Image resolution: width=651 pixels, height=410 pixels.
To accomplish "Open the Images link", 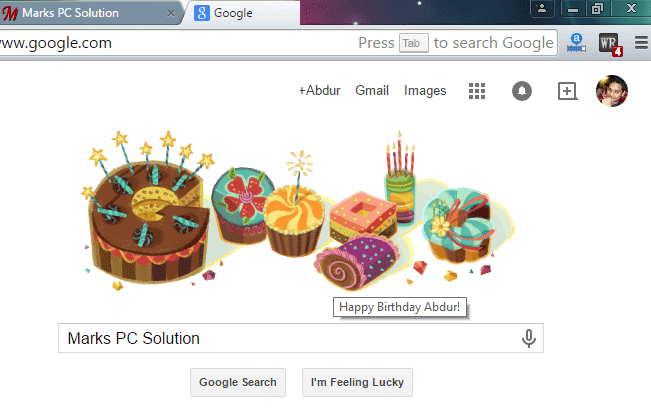I will point(425,91).
